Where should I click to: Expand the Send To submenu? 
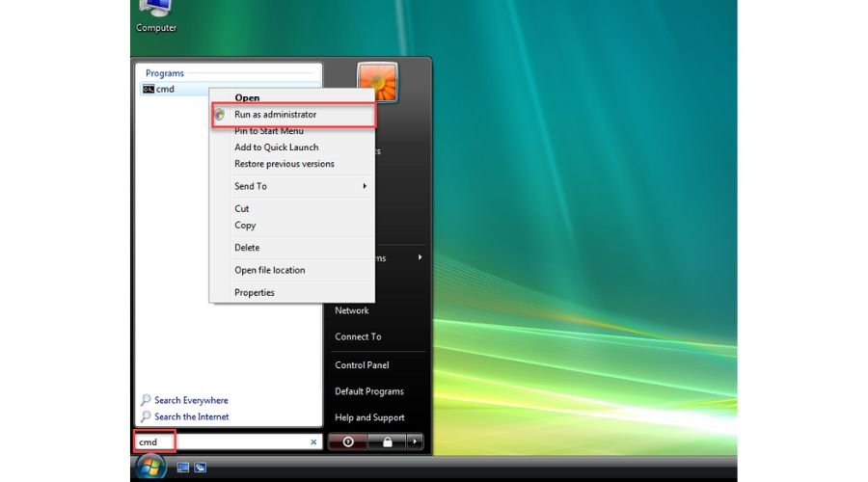point(291,186)
